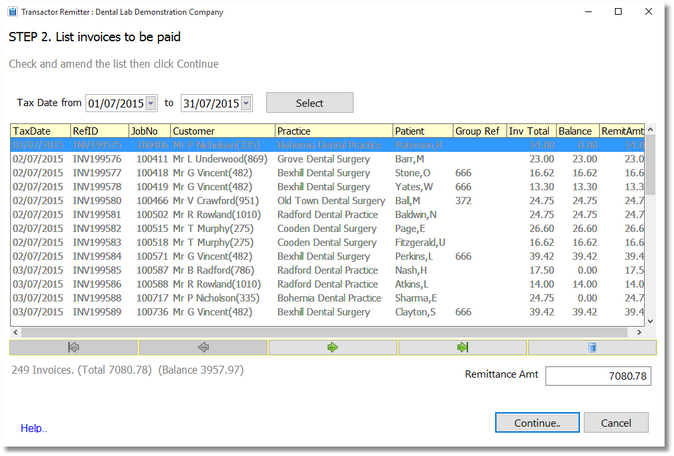674x456 pixels.
Task: Click patient Sharma,E
Action: point(416,298)
